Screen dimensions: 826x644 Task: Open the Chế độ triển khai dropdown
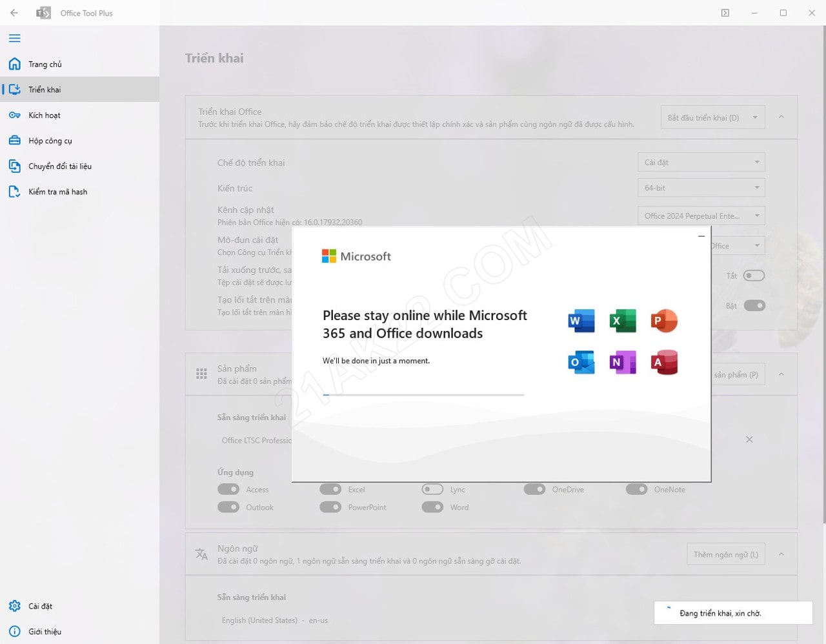click(x=701, y=162)
